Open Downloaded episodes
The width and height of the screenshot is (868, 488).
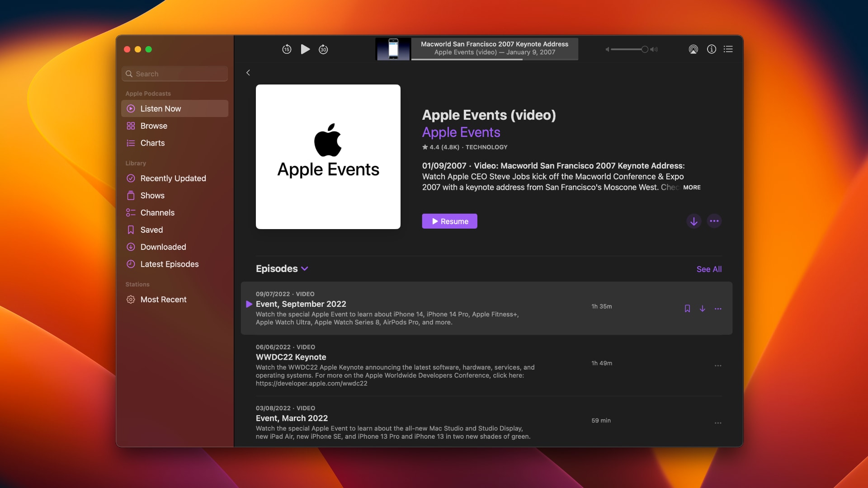click(175, 247)
